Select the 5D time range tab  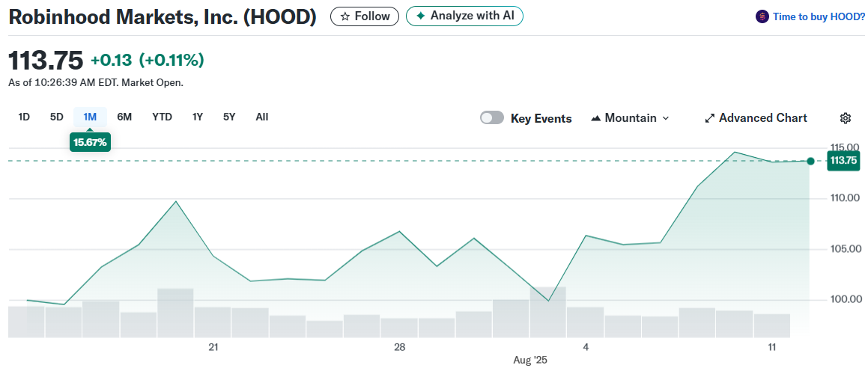56,117
